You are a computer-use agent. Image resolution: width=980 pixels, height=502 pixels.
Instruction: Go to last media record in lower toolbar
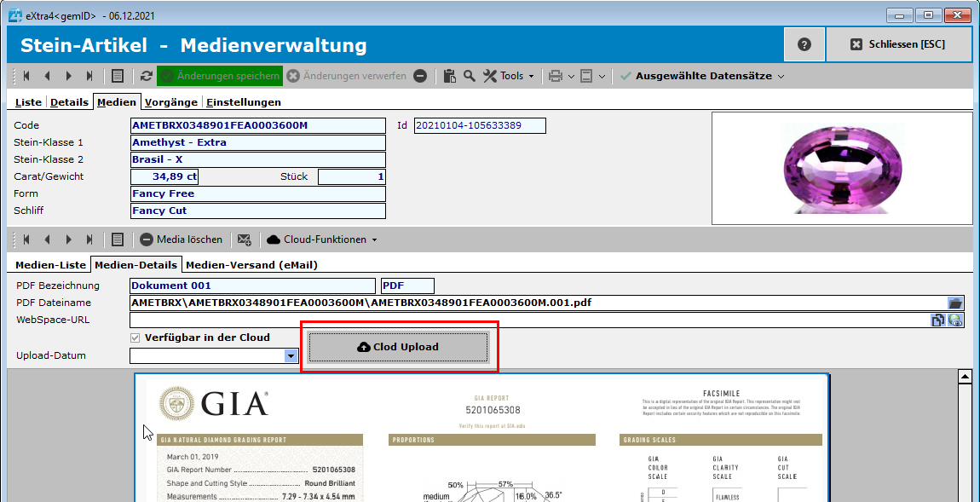tap(89, 239)
